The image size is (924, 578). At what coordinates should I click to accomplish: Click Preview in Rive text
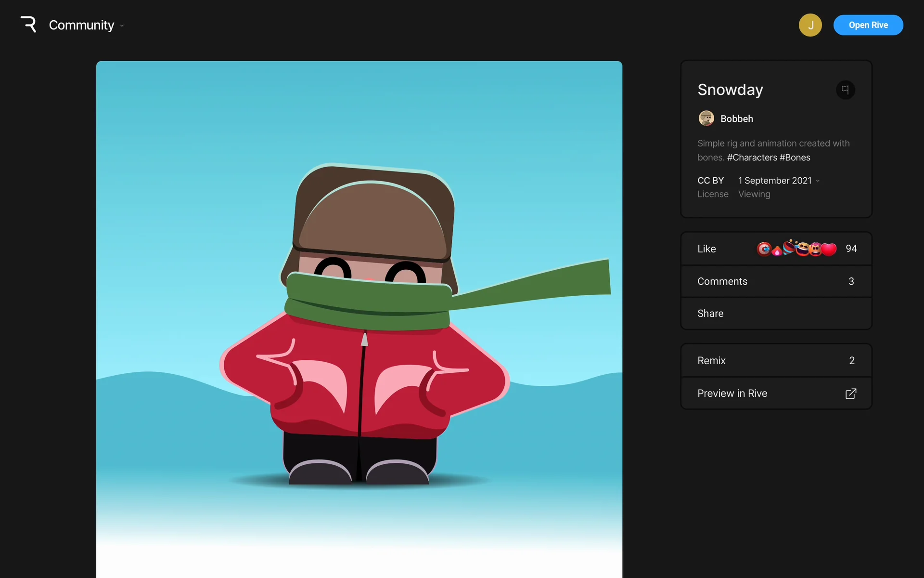point(732,394)
